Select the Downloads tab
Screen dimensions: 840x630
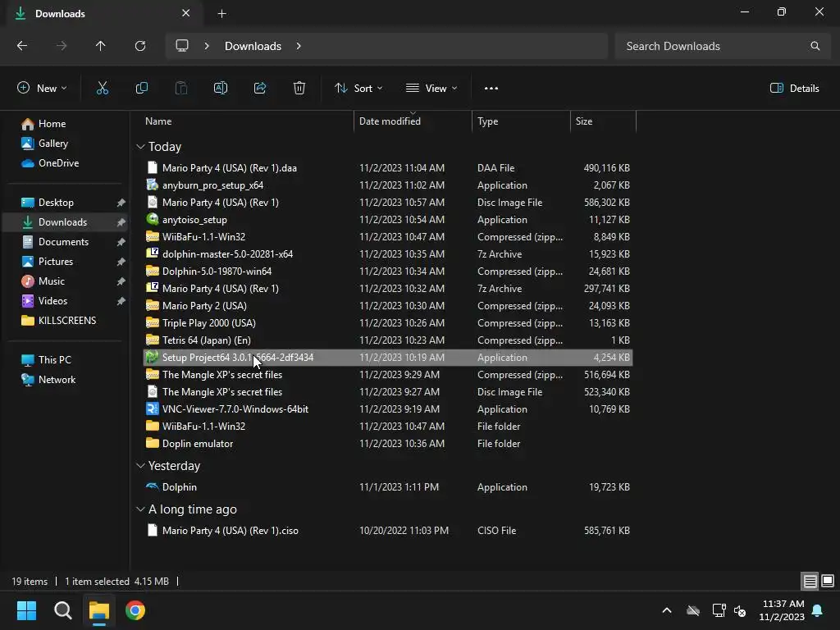pyautogui.click(x=105, y=14)
